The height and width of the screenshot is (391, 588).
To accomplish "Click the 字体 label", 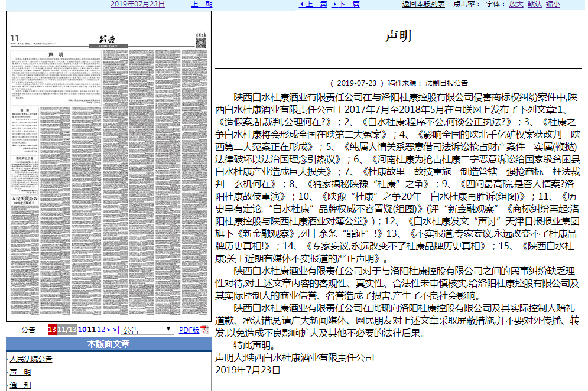I will (x=496, y=4).
